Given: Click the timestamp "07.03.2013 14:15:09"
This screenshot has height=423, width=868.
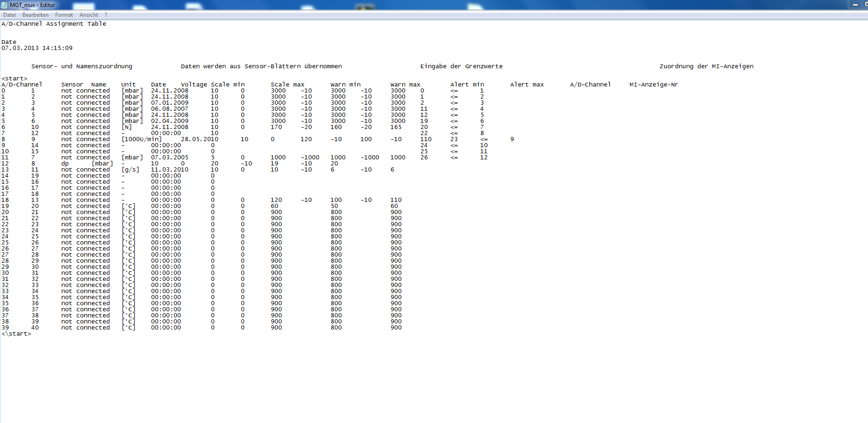Looking at the screenshot, I should point(37,48).
